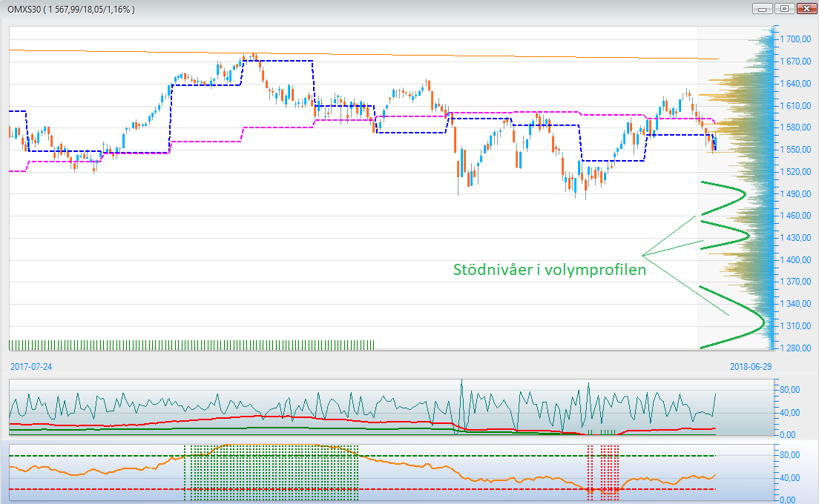819x504 pixels.
Task: Close the OMXS30 chart window
Action: coord(806,9)
